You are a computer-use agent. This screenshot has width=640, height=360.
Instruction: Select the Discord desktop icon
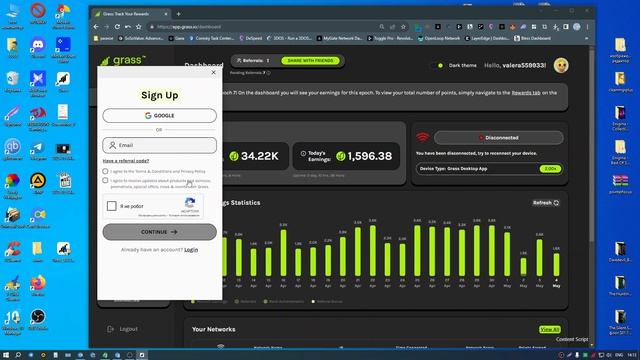tap(38, 48)
